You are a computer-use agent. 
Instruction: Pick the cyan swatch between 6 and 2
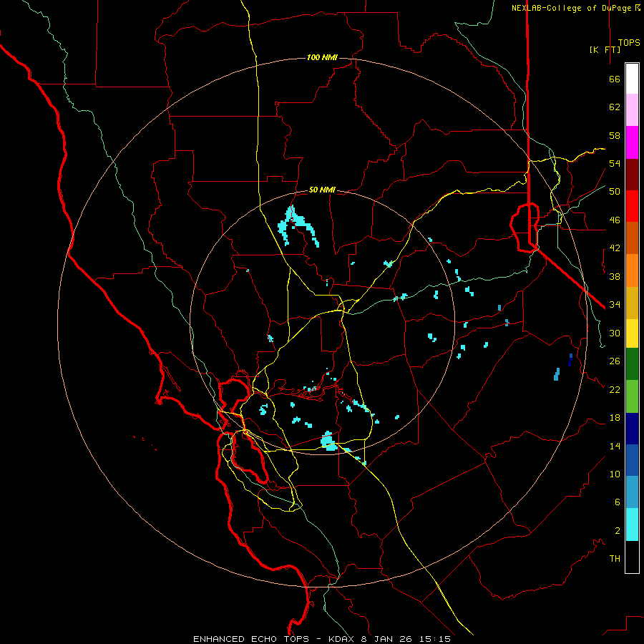coord(632,525)
